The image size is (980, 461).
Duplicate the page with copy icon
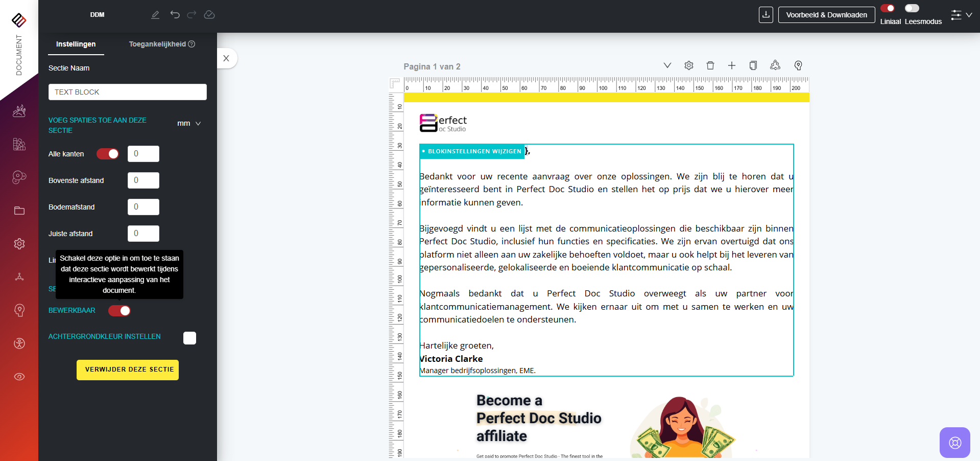[x=753, y=65]
